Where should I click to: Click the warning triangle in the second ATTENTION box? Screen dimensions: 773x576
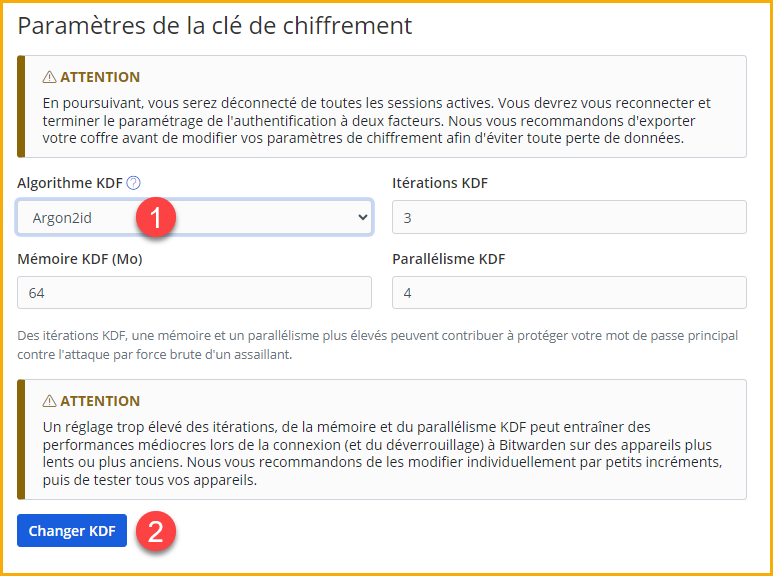click(x=49, y=401)
